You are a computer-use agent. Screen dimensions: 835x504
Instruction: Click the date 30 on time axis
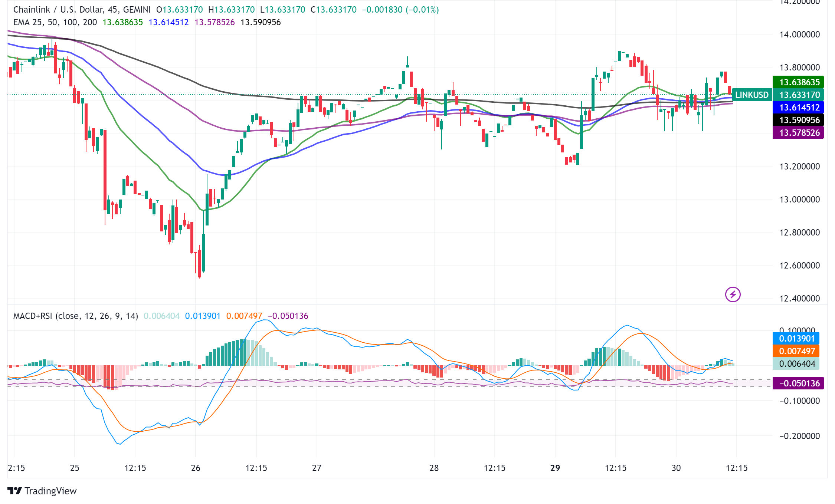[x=676, y=468]
